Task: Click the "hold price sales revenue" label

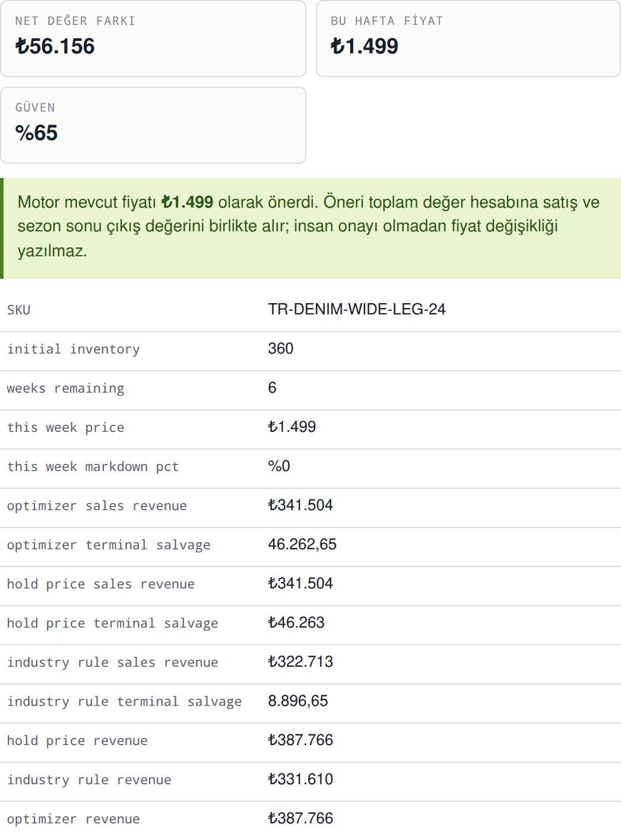Action: 101,584
